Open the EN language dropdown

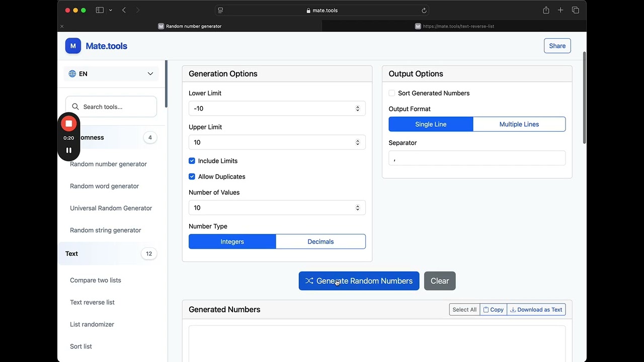pos(111,74)
